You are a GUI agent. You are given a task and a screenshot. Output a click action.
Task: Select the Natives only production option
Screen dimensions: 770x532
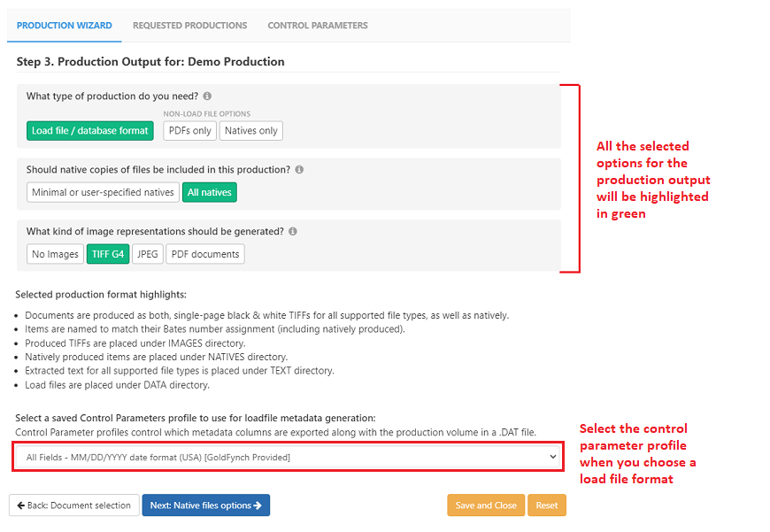(x=252, y=130)
